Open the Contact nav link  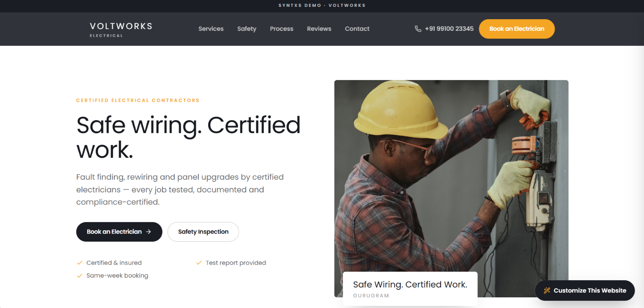[357, 29]
